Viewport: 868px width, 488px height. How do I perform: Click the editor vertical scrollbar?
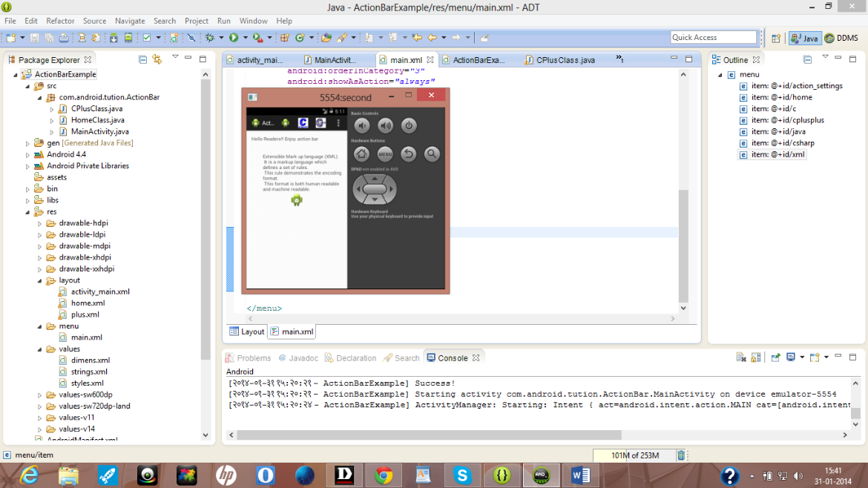(x=683, y=245)
